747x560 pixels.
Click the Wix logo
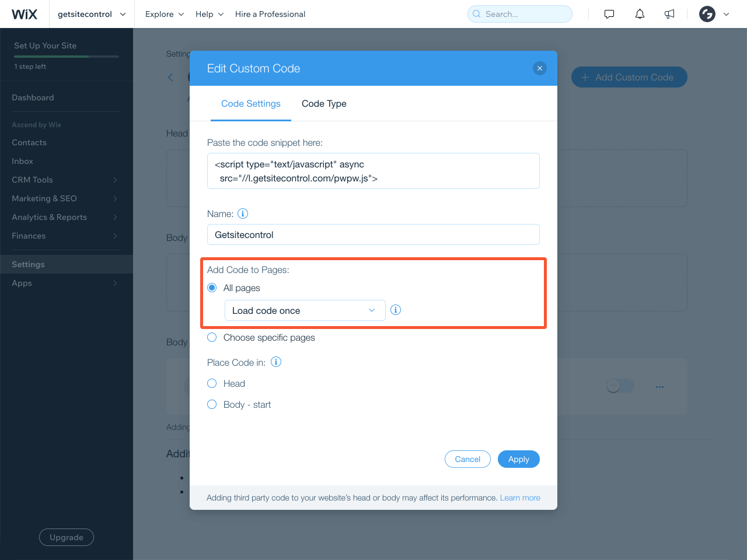point(25,14)
